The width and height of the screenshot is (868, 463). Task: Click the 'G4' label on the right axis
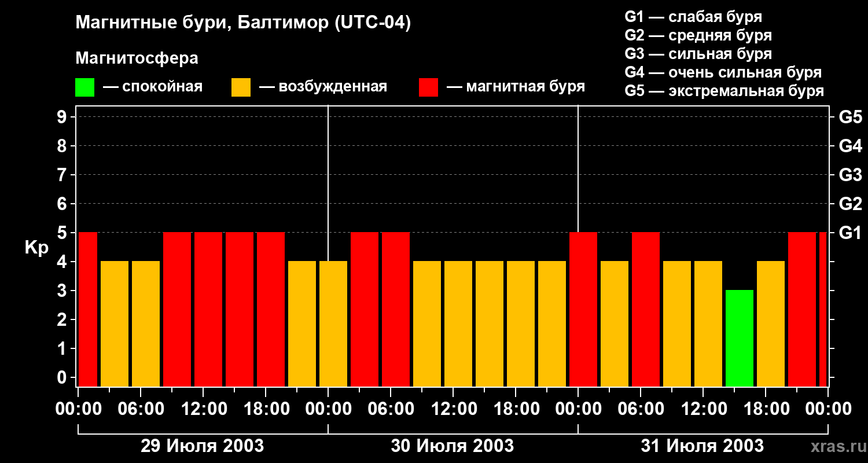point(850,146)
